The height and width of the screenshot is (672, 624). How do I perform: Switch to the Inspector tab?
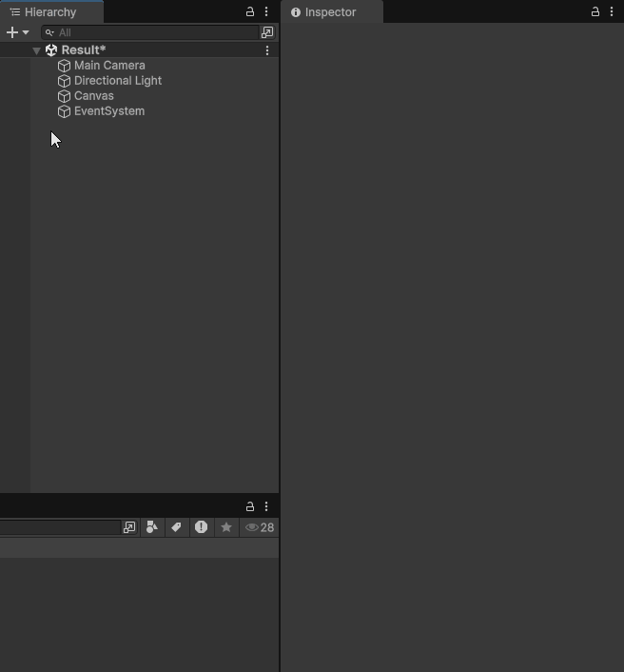pyautogui.click(x=329, y=12)
